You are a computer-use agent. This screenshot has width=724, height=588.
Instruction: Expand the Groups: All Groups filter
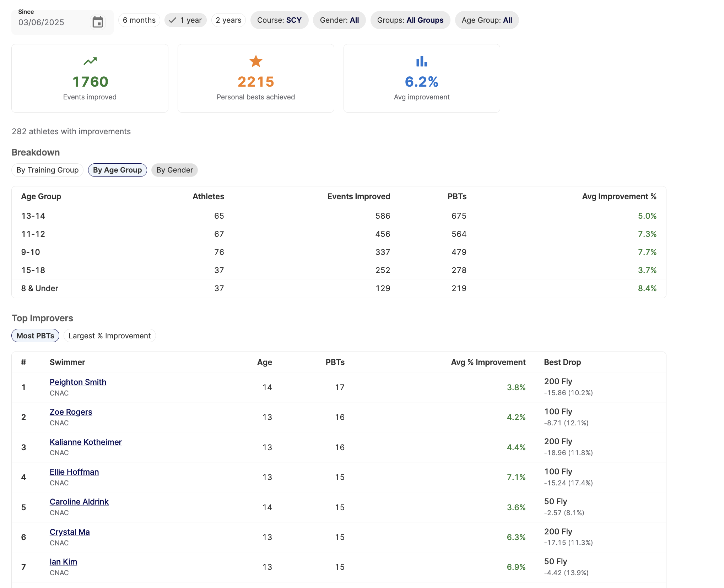(410, 20)
